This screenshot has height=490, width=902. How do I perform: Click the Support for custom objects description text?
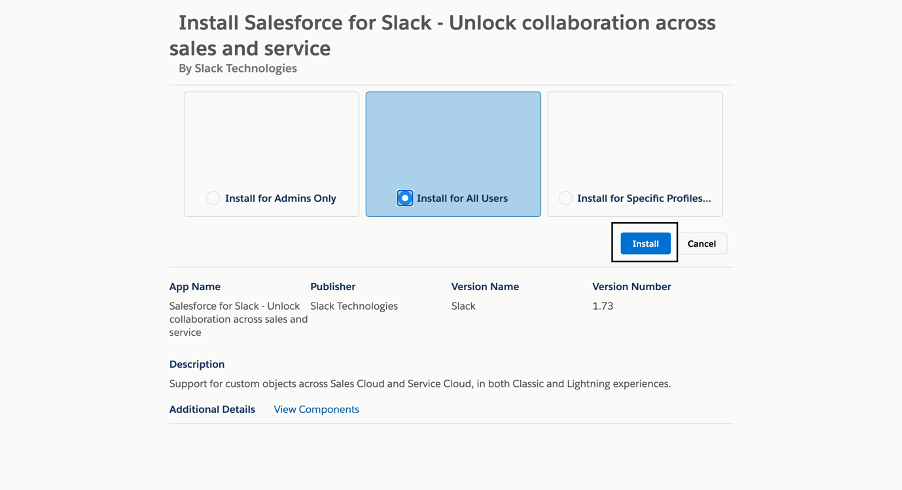pos(420,384)
